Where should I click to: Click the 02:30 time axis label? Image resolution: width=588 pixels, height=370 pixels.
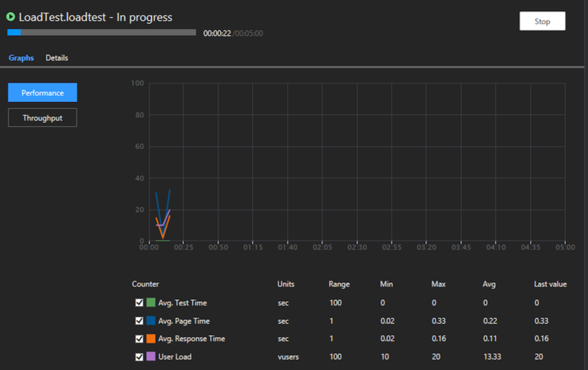point(357,247)
